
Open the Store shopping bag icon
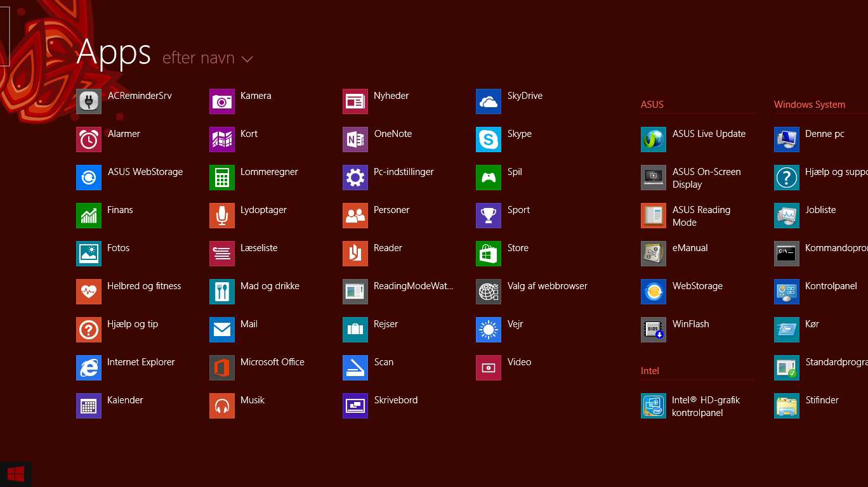[x=489, y=254]
